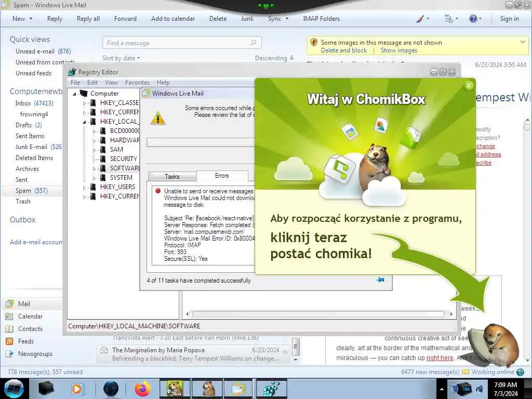Toggle Descending sort order

[x=274, y=58]
